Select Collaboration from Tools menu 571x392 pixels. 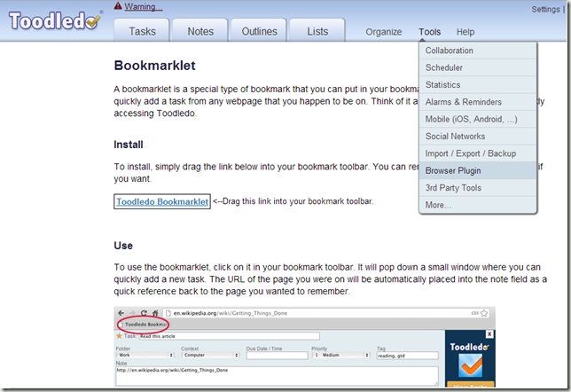pos(478,51)
